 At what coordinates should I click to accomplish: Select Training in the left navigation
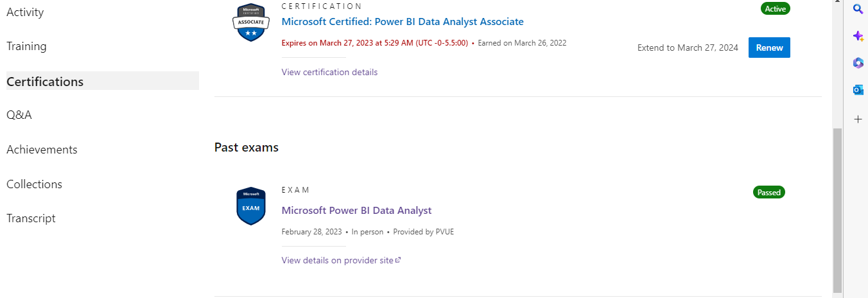(x=26, y=46)
